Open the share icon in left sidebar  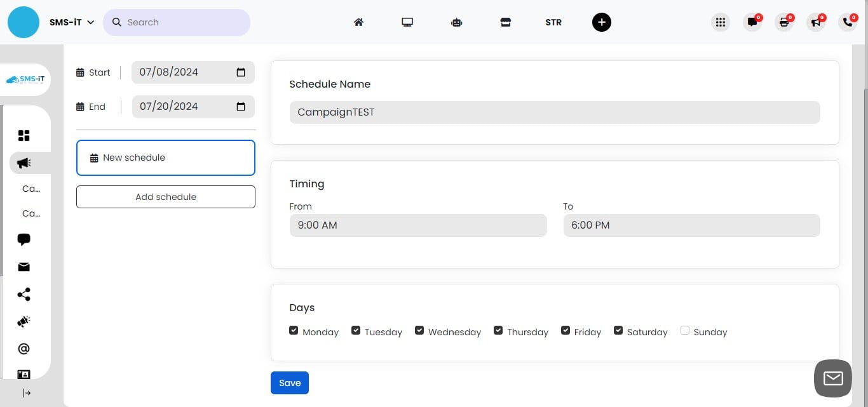click(24, 295)
